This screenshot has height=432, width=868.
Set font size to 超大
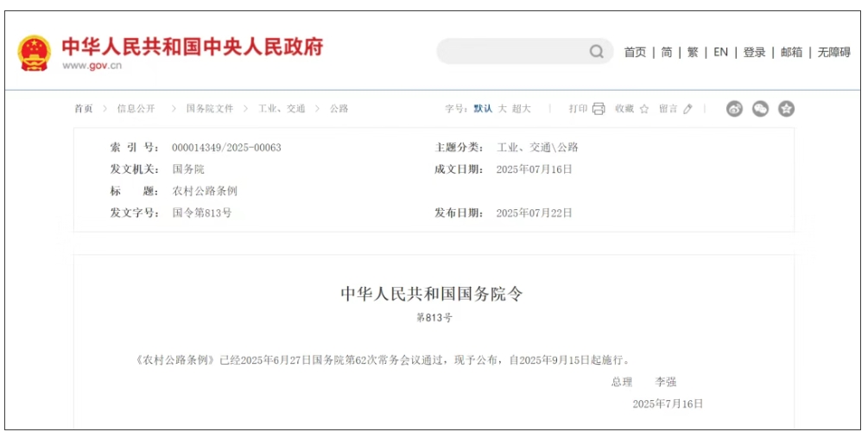coord(521,109)
